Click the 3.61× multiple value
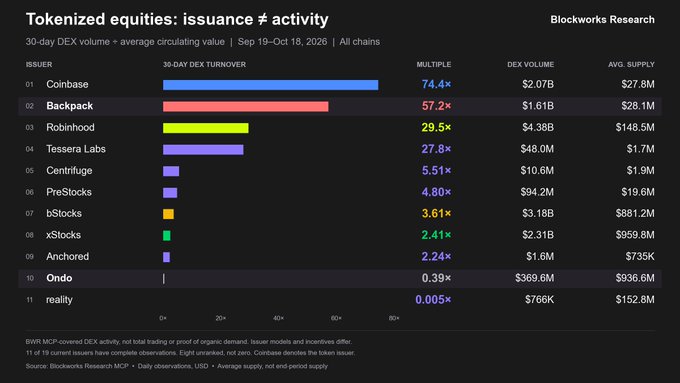Screen dimensions: 680x383 [x=436, y=213]
